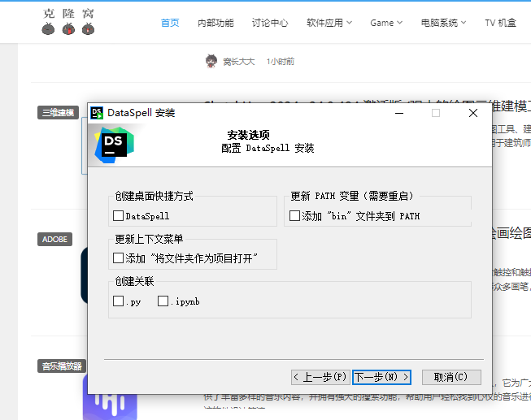The image size is (531, 420).
Task: Open 内部功能 in site navigation
Action: (x=215, y=23)
